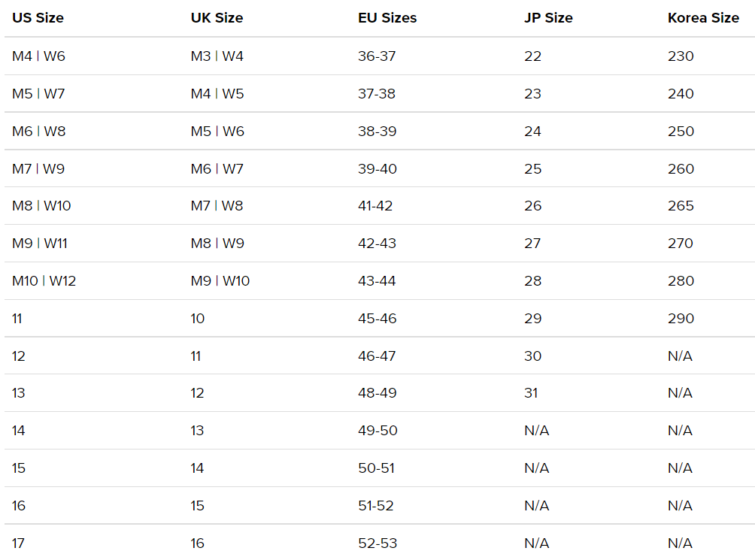Click the EU size 45-46 cell
This screenshot has height=560, width=755.
377,319
